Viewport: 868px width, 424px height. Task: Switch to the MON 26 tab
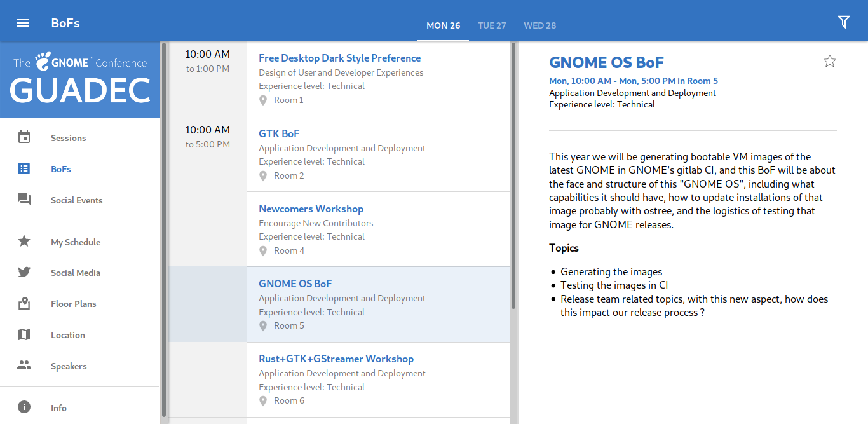click(443, 25)
